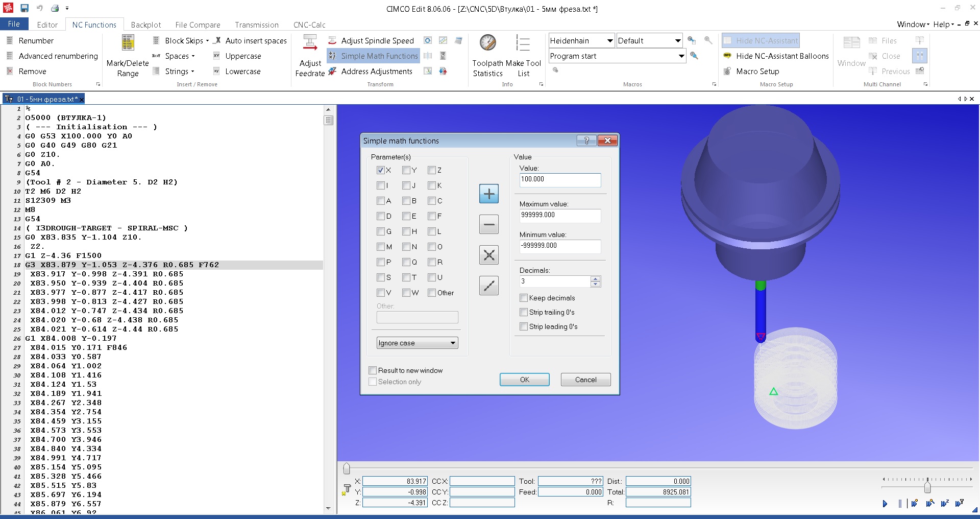The image size is (980, 519).
Task: Check the Z parameter checkbox
Action: (x=431, y=170)
